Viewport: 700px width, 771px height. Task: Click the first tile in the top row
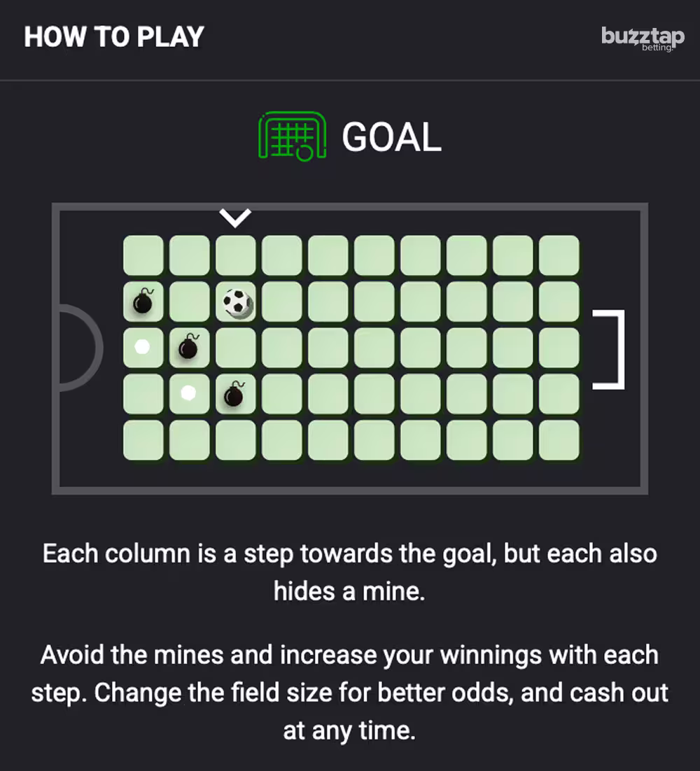[x=143, y=254]
